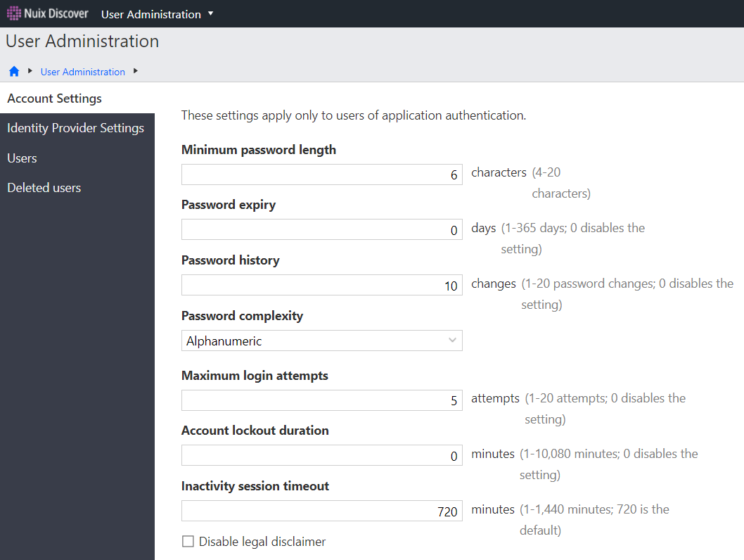Focus the Password expiry days field
This screenshot has width=744, height=560.
point(321,230)
